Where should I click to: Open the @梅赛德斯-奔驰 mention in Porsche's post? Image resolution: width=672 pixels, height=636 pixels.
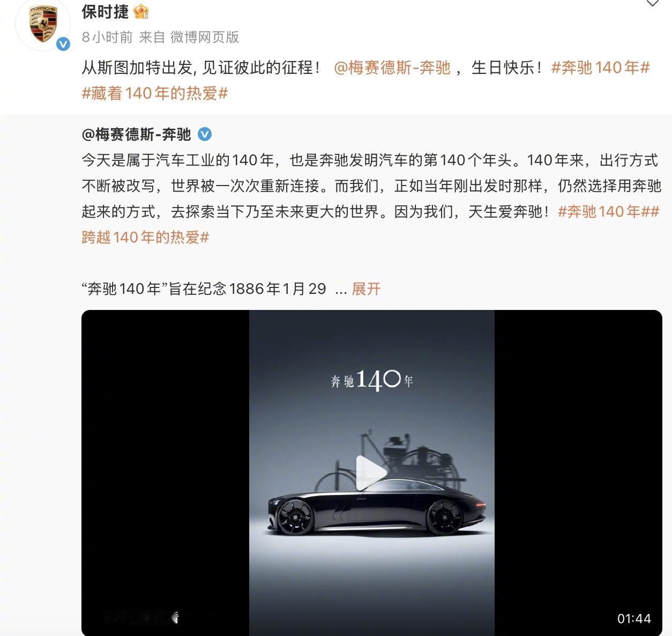(x=392, y=68)
